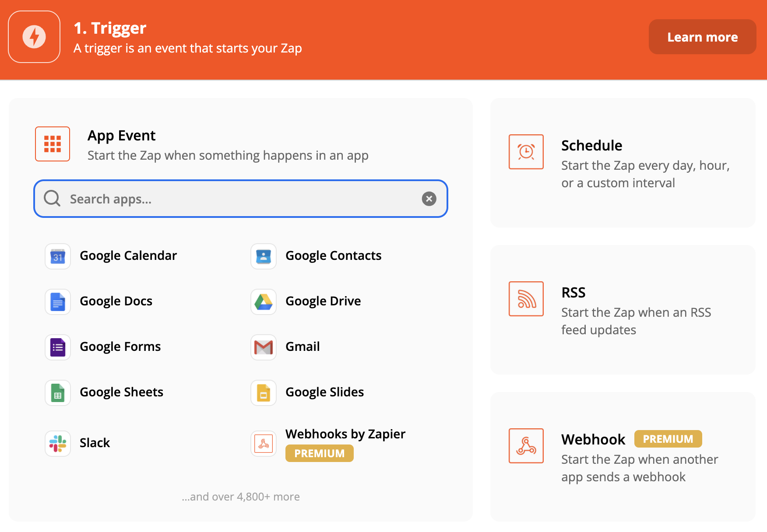767x532 pixels.
Task: Select the Slack icon
Action: pos(58,444)
